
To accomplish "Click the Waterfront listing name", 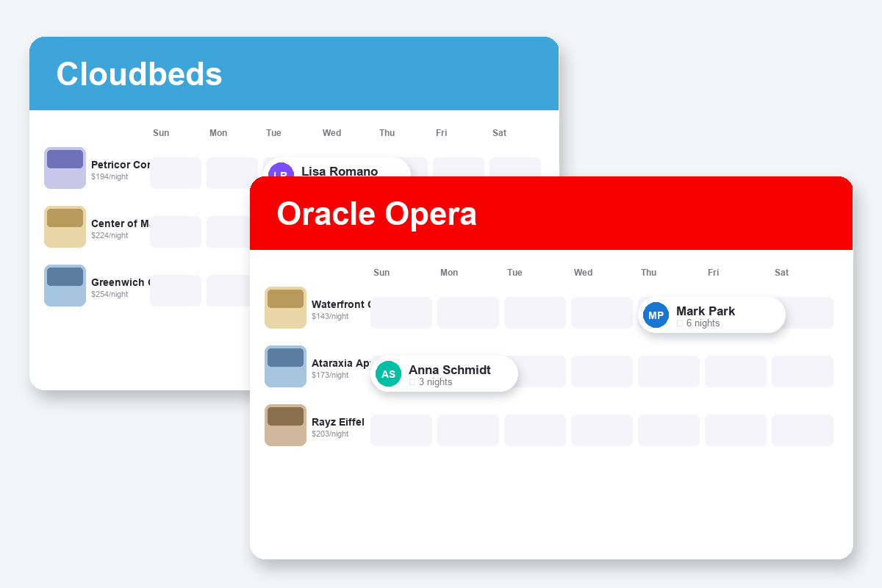I will click(x=341, y=304).
